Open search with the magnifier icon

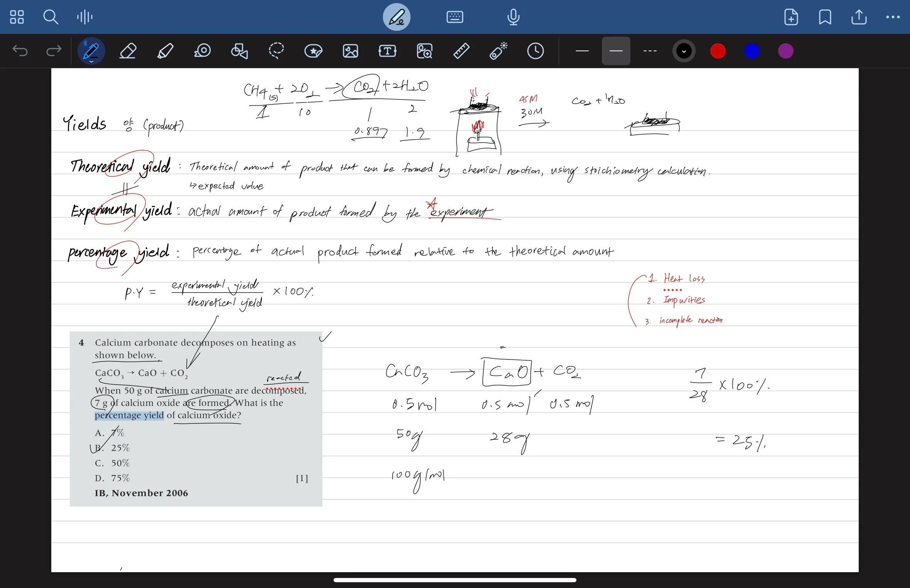tap(51, 17)
